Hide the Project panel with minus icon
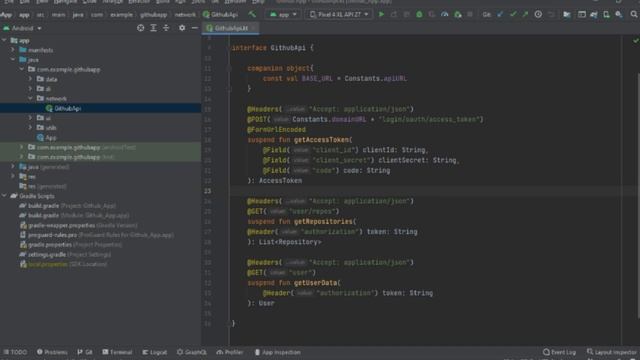 (x=195, y=28)
